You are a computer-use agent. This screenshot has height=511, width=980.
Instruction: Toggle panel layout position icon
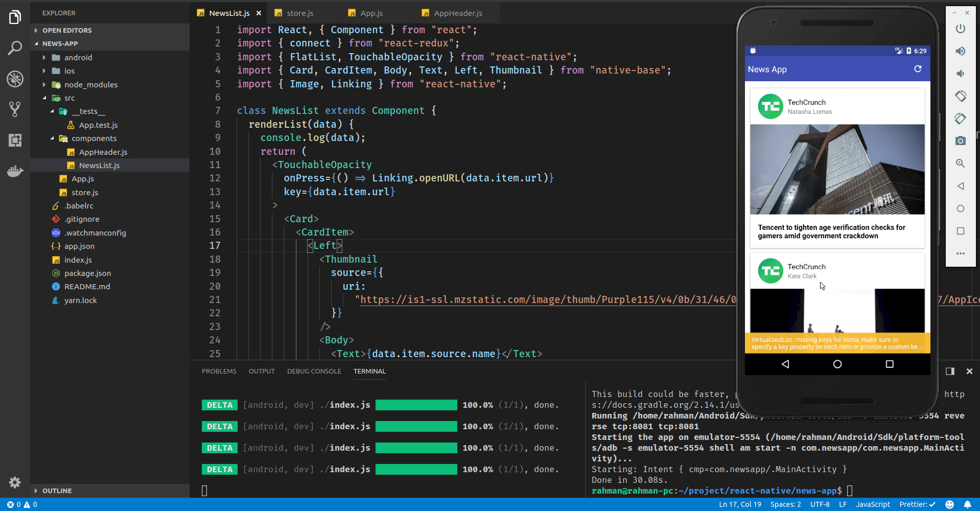click(950, 371)
